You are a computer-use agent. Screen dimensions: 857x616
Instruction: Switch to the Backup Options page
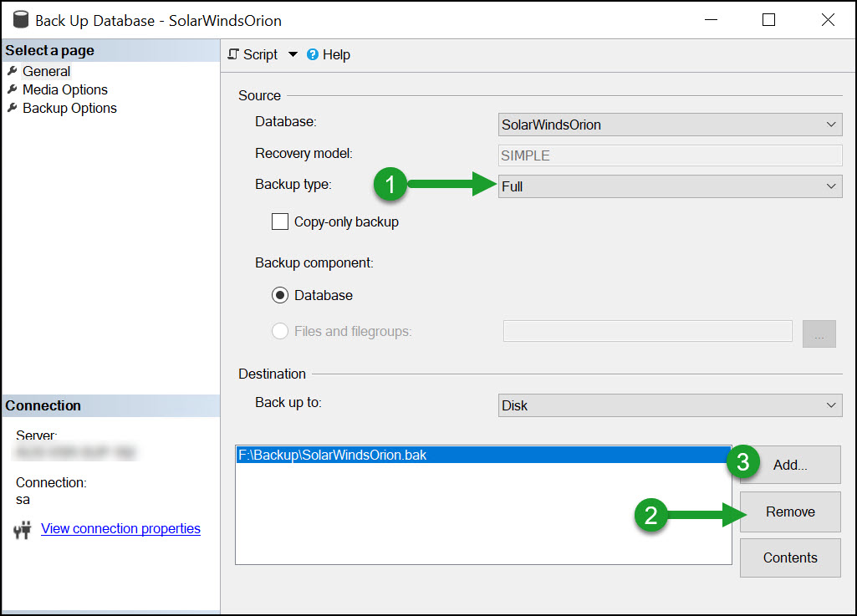coord(68,108)
